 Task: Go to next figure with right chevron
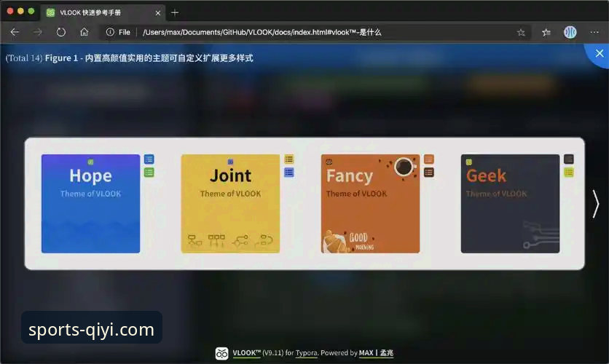pos(595,204)
